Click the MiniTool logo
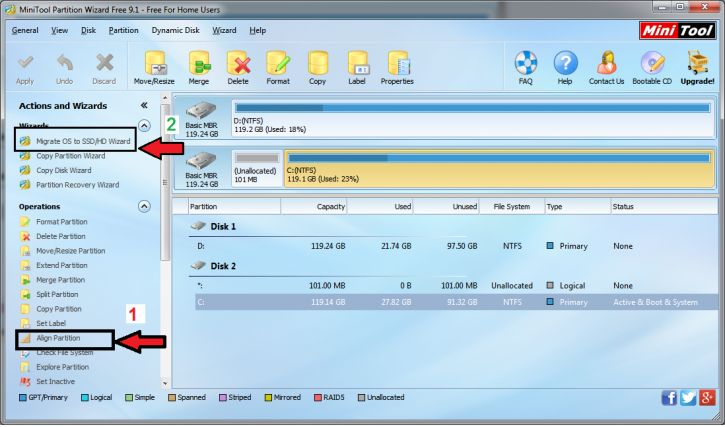 [x=677, y=31]
